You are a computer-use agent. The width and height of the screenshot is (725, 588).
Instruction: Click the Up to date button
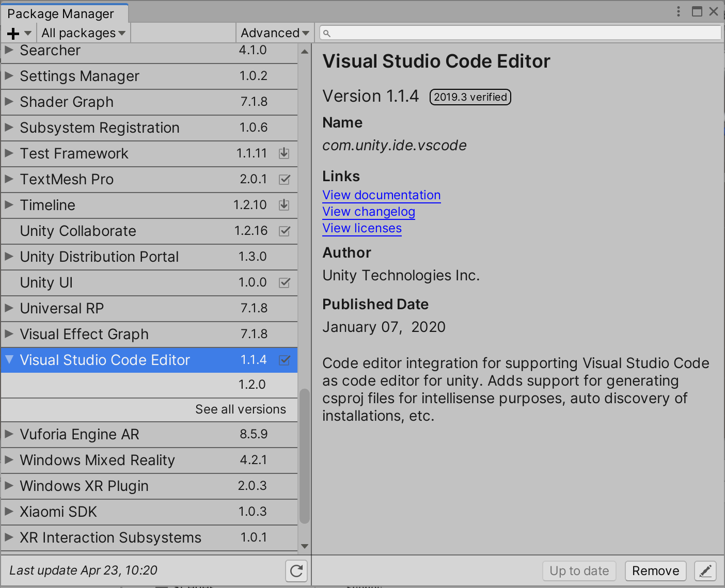tap(579, 571)
